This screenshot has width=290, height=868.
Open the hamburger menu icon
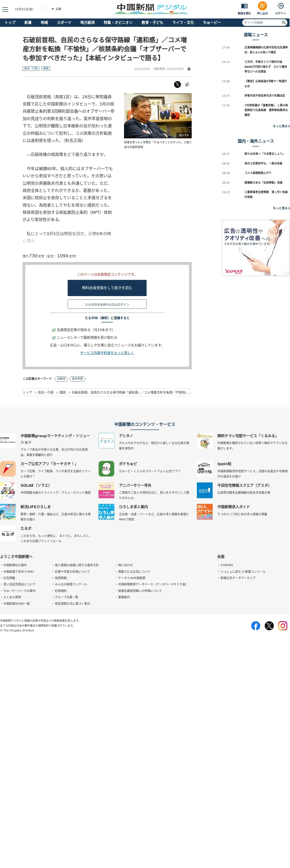point(5,9)
